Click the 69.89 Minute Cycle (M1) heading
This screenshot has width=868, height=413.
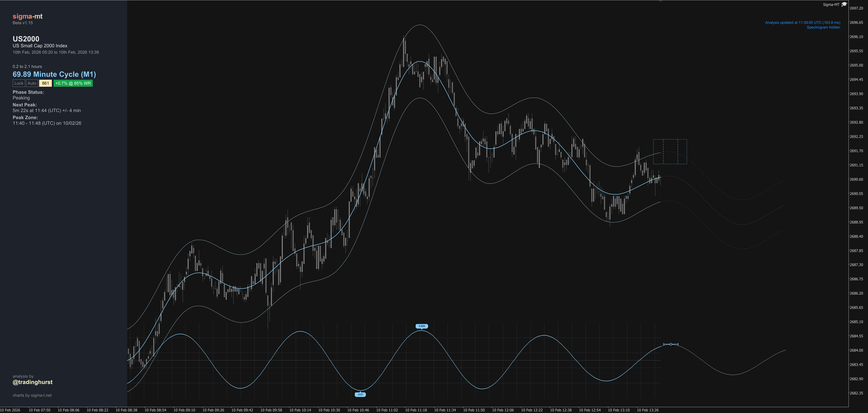pos(54,74)
